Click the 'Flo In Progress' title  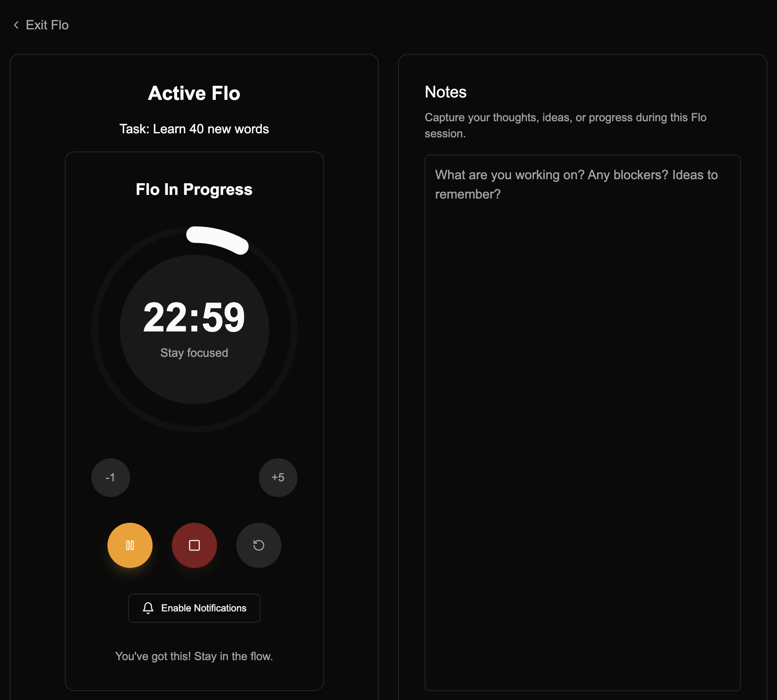(x=194, y=189)
